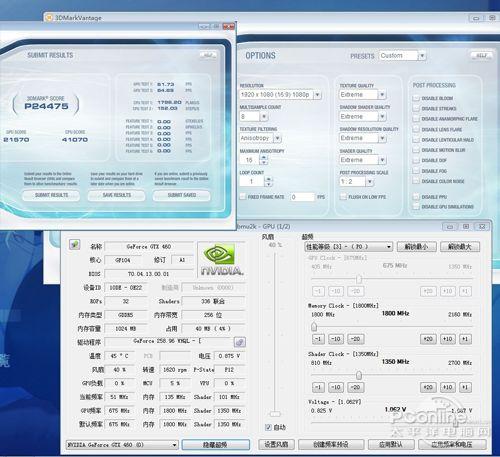Enable the Disable Bloom checkbox
Screen dimensions: 500x457
click(416, 98)
